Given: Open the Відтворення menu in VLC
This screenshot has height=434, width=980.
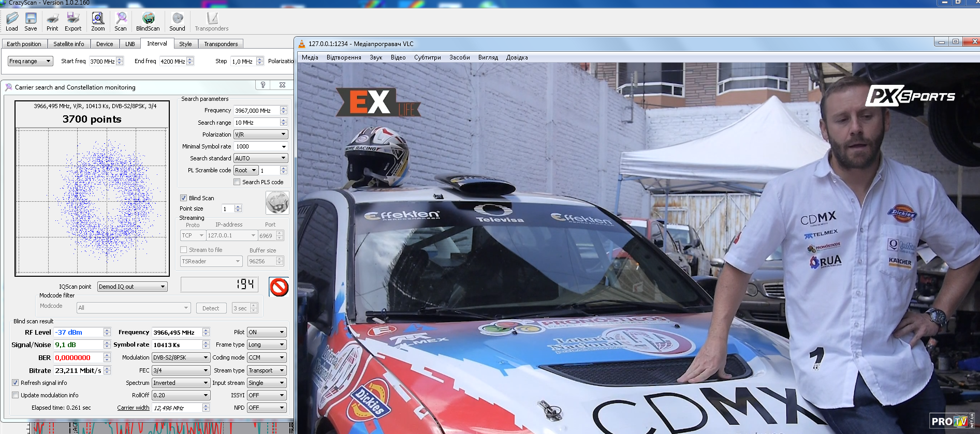Looking at the screenshot, I should click(x=344, y=57).
